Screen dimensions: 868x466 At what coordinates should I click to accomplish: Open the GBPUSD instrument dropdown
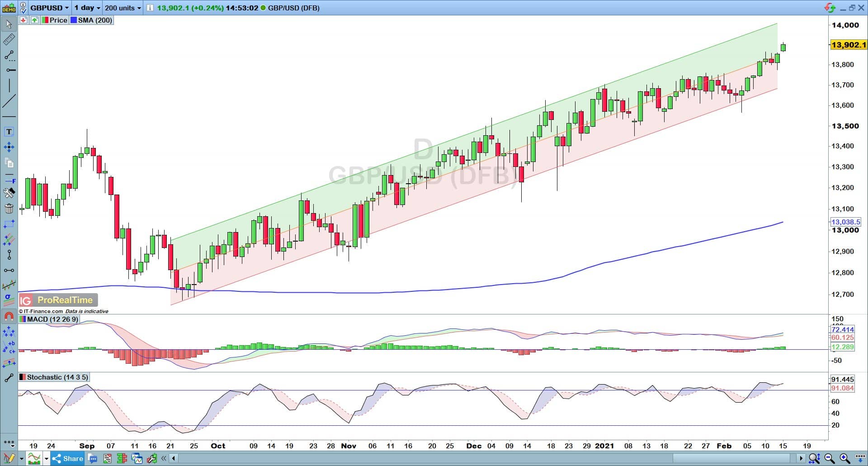pos(49,8)
